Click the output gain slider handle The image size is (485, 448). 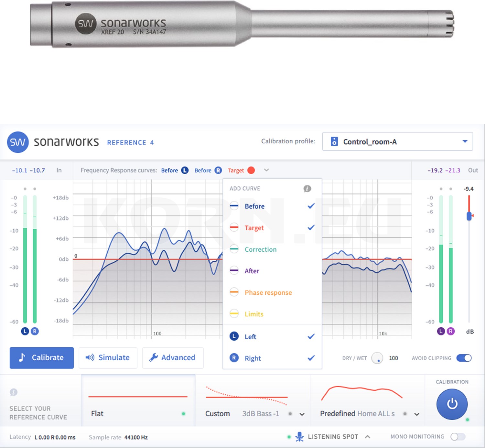point(469,216)
